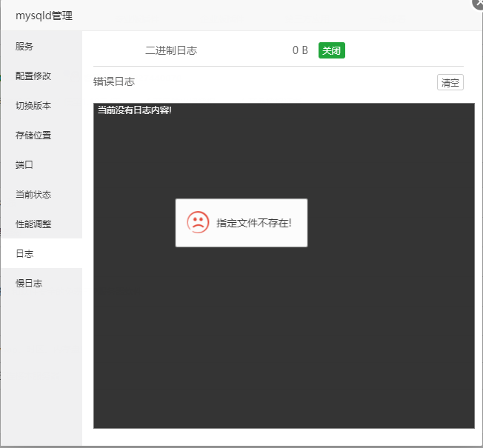Click the 当前没有日志内容! log text

135,110
